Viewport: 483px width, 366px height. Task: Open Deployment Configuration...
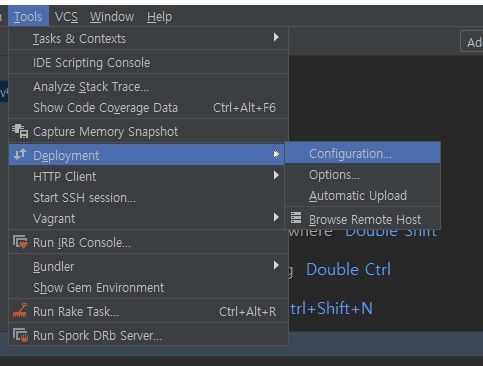(x=363, y=154)
